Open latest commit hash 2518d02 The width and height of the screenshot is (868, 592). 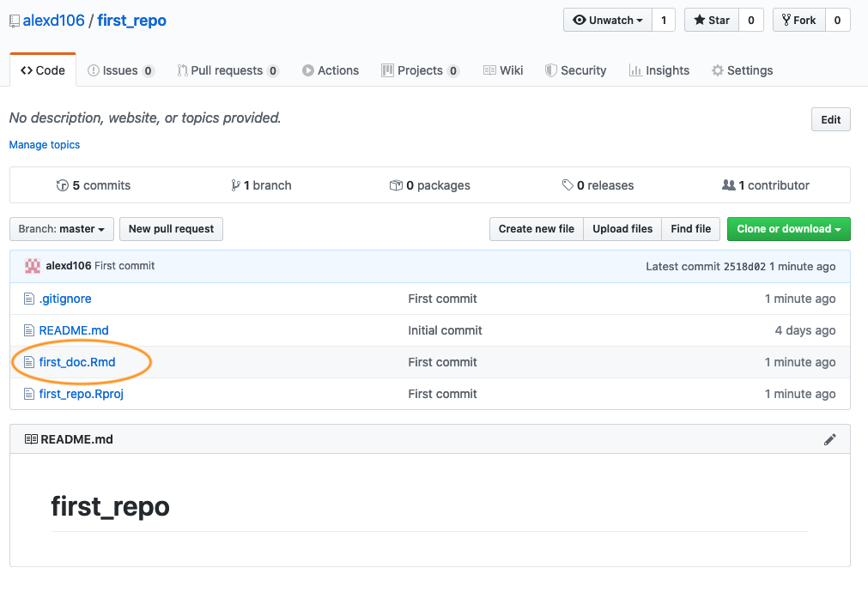click(x=744, y=267)
